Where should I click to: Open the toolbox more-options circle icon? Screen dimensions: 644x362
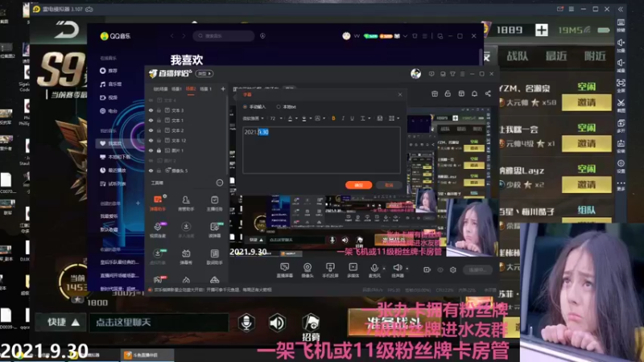pyautogui.click(x=220, y=183)
